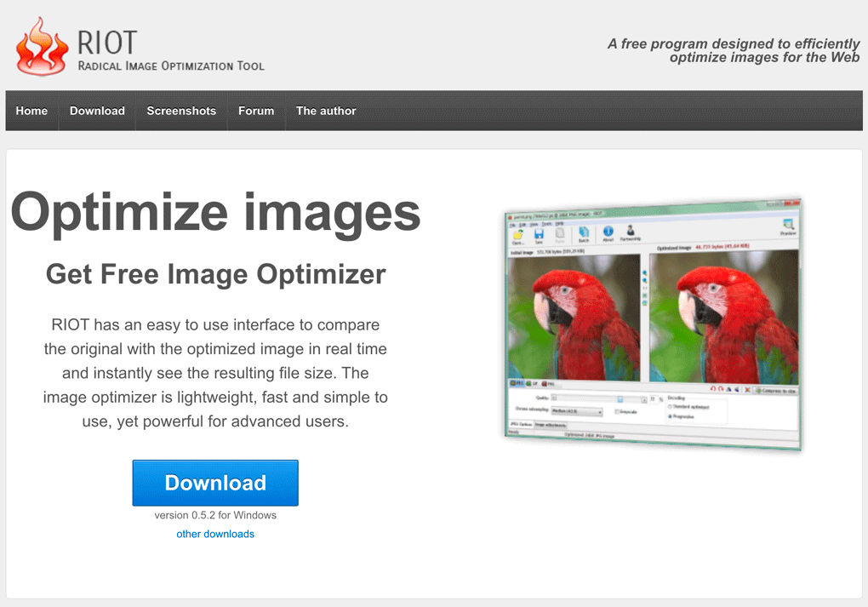Open the Screenshots nav menu item
This screenshot has width=868, height=607.
(x=181, y=111)
